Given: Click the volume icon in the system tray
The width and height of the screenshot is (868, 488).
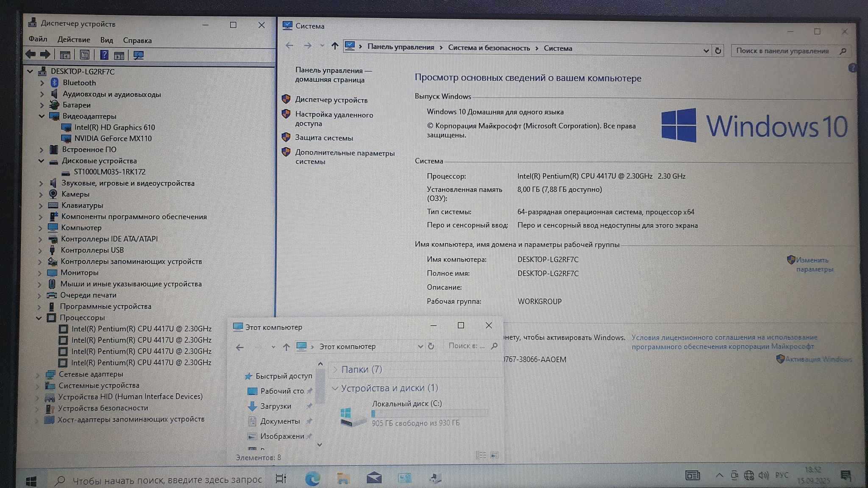Looking at the screenshot, I should (763, 475).
